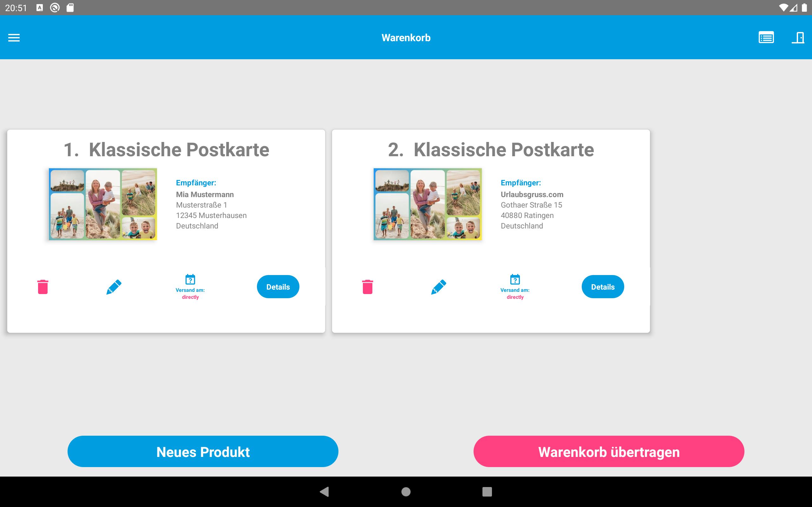The image size is (812, 507).
Task: Click the edit pencil icon on postcard 2
Action: pyautogui.click(x=438, y=286)
